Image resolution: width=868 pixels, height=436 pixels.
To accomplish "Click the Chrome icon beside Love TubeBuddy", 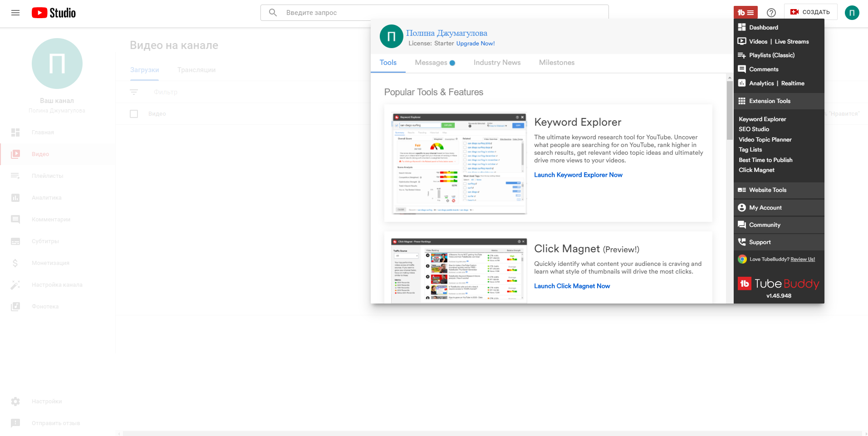I will point(742,259).
